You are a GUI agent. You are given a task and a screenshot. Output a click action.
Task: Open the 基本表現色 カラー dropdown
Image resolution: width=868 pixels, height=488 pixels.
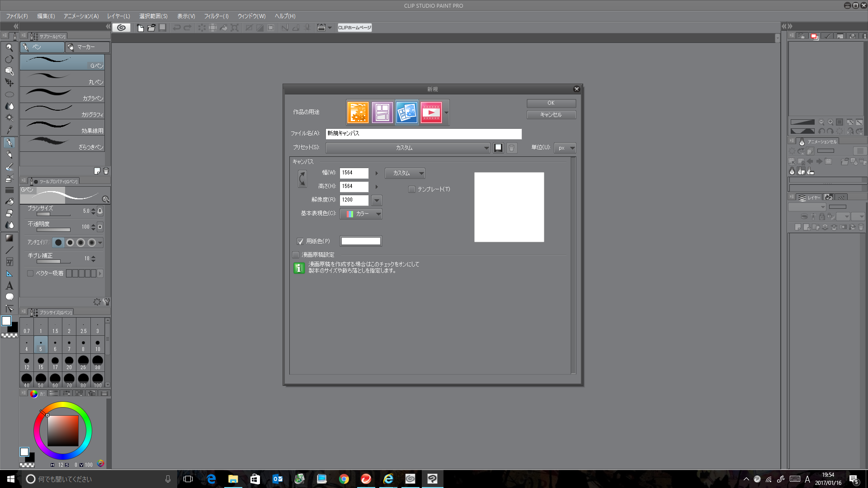(x=361, y=214)
